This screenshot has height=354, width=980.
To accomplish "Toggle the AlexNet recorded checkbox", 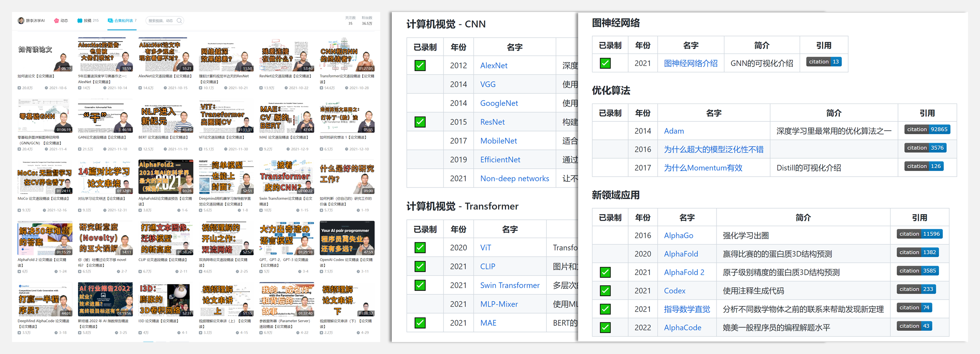I will pyautogui.click(x=420, y=65).
